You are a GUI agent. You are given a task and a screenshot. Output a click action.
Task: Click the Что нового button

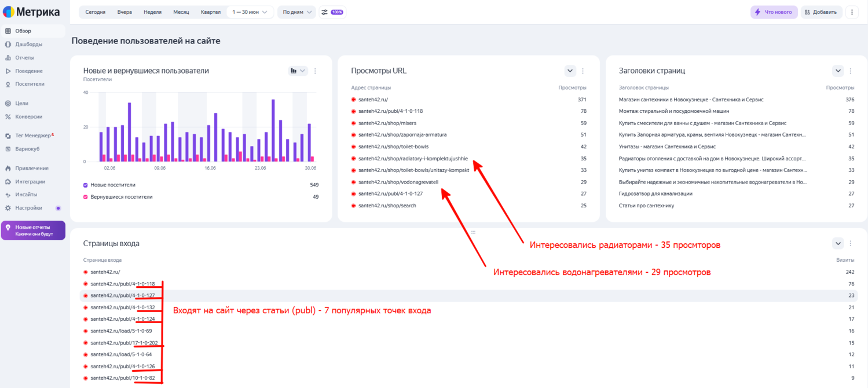click(x=774, y=12)
